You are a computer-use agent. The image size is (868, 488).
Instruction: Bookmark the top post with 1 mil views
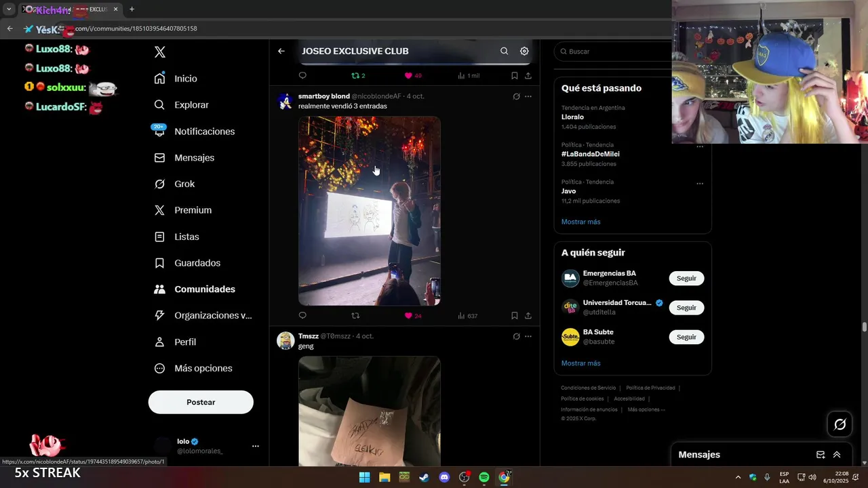515,76
